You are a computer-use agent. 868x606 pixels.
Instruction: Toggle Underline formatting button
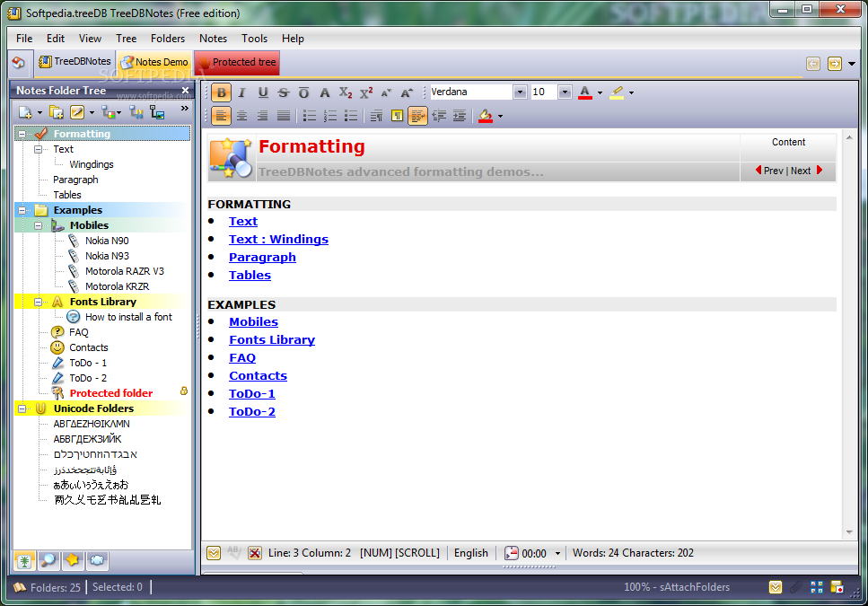click(263, 92)
